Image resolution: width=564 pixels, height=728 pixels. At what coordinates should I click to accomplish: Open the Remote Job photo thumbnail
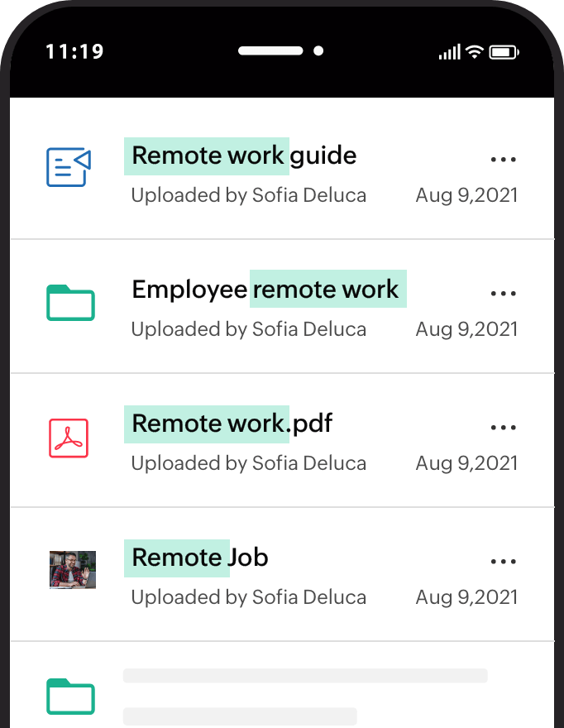point(72,570)
